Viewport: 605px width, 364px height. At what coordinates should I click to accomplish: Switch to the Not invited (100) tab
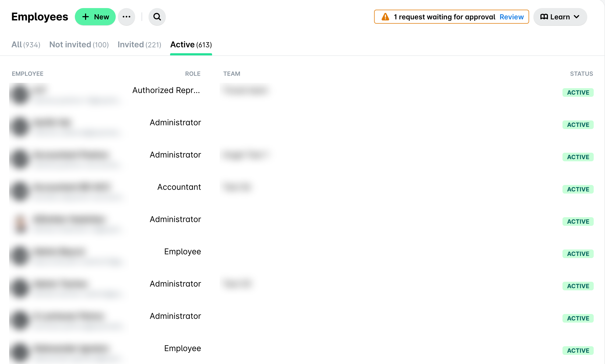(x=79, y=44)
